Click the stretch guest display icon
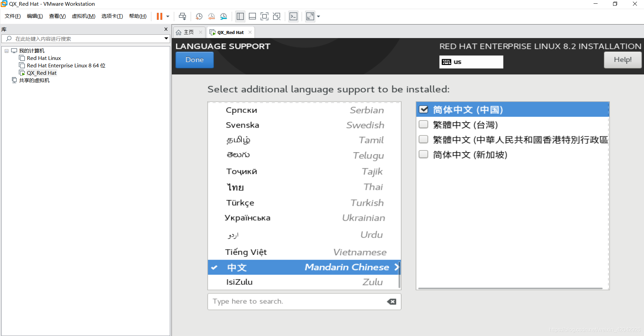The width and height of the screenshot is (644, 336). [310, 16]
